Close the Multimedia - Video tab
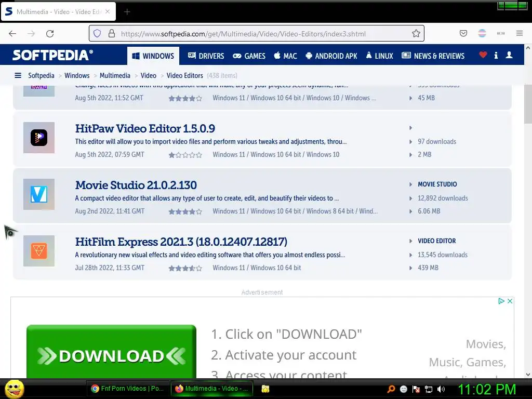 [x=108, y=11]
